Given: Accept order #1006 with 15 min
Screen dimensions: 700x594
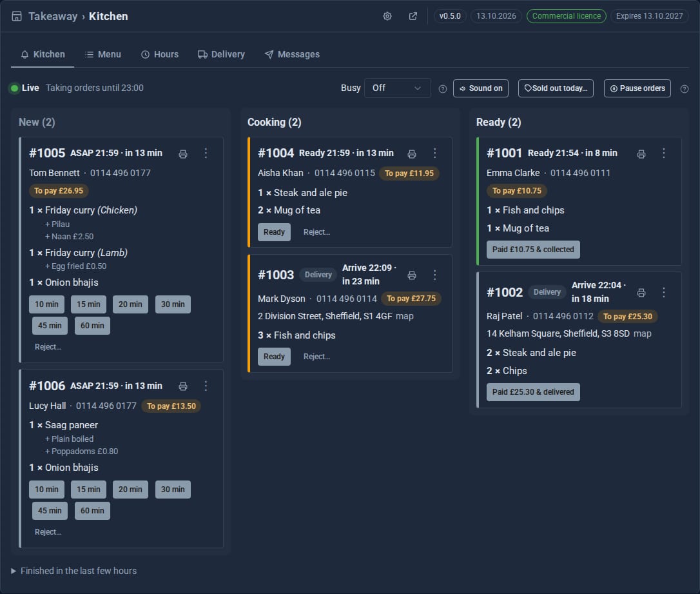Looking at the screenshot, I should pyautogui.click(x=88, y=490).
